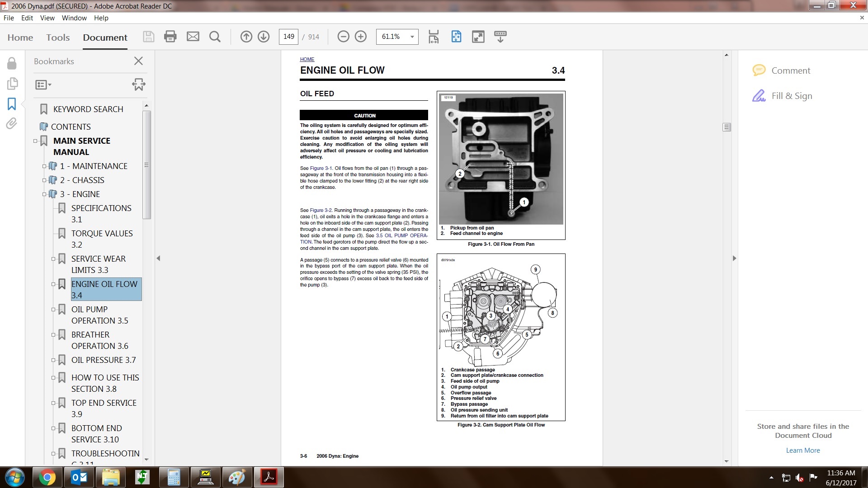Screen dimensions: 868x488
Task: Switch to the Tools tab
Action: (58, 38)
